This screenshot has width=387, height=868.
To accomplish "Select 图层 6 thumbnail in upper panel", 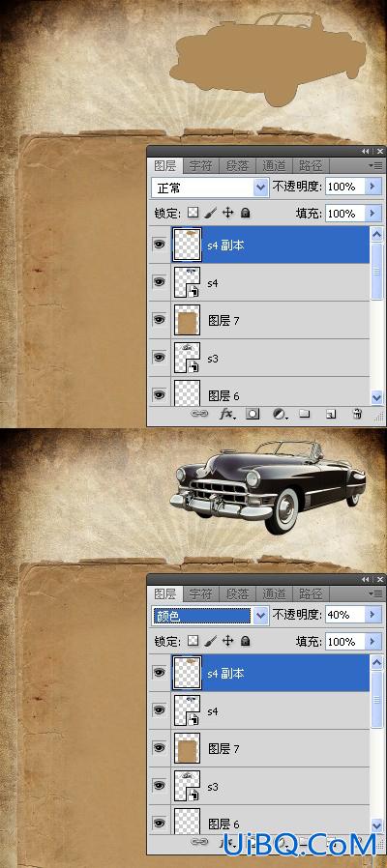I will point(188,392).
